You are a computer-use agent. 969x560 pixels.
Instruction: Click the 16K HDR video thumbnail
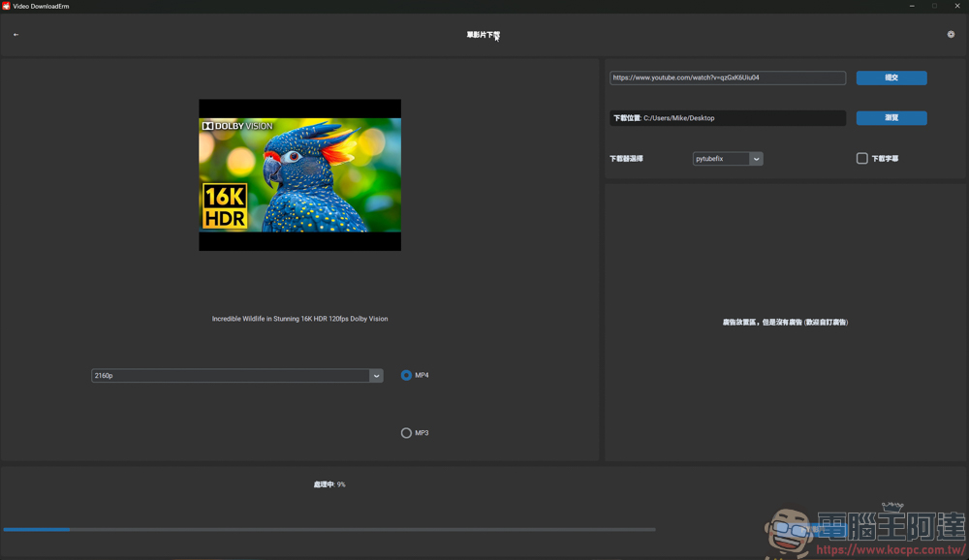point(299,175)
